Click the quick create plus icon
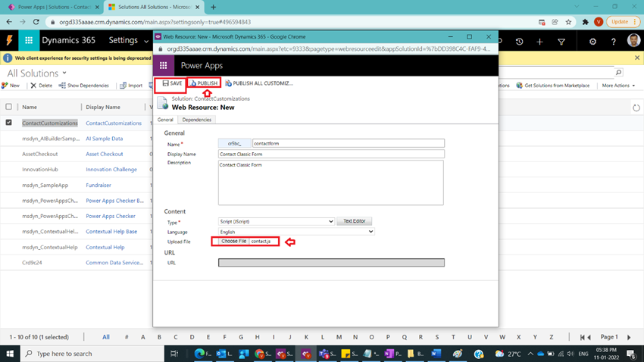This screenshot has height=362, width=644. point(539,41)
